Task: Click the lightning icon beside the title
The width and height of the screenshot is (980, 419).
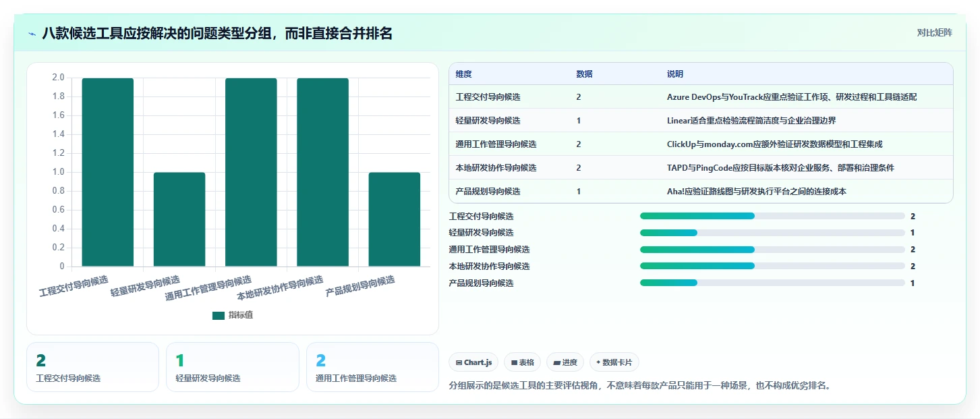Action: coord(32,34)
